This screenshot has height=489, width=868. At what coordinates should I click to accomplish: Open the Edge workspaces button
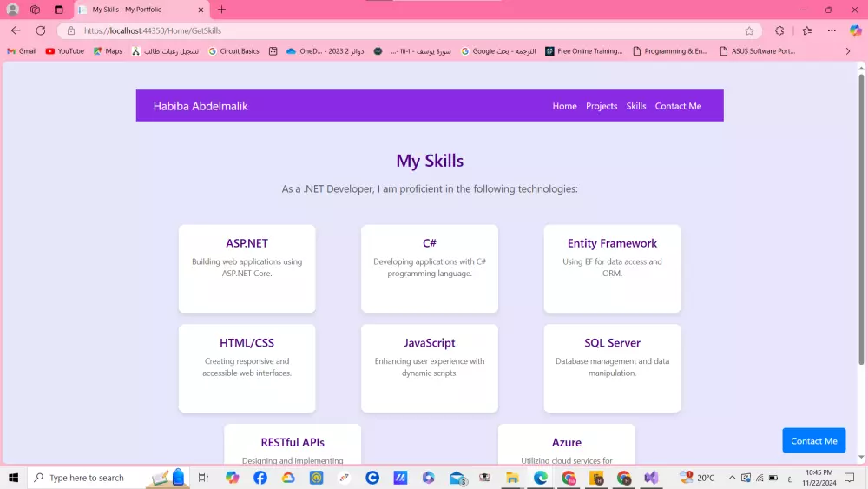(35, 10)
